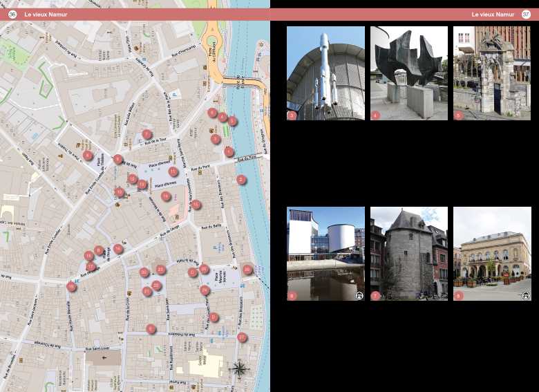Click the number 3 badge on rocket photo
Screen dimensions: 539x392
pyautogui.click(x=292, y=115)
